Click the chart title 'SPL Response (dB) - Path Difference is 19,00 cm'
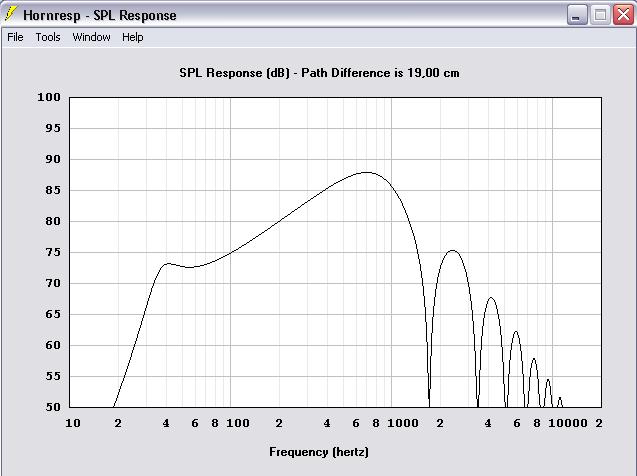Image resolution: width=637 pixels, height=476 pixels. pyautogui.click(x=319, y=73)
